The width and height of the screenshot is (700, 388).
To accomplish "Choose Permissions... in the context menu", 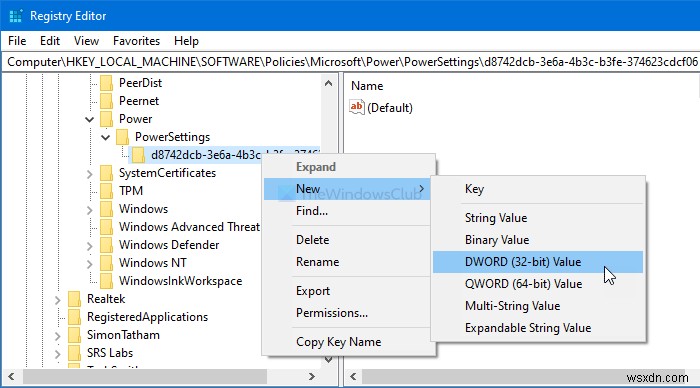I will tap(347, 313).
